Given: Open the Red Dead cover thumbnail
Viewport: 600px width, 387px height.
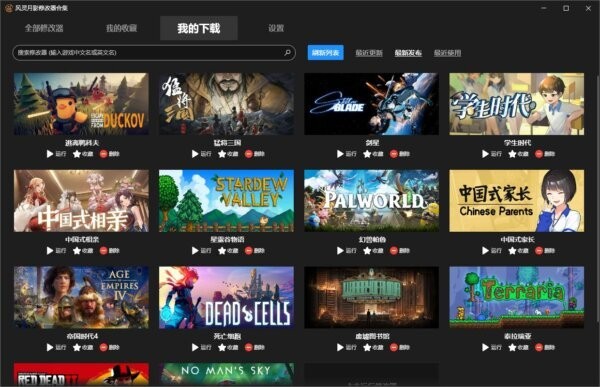Looking at the screenshot, I should click(x=81, y=374).
